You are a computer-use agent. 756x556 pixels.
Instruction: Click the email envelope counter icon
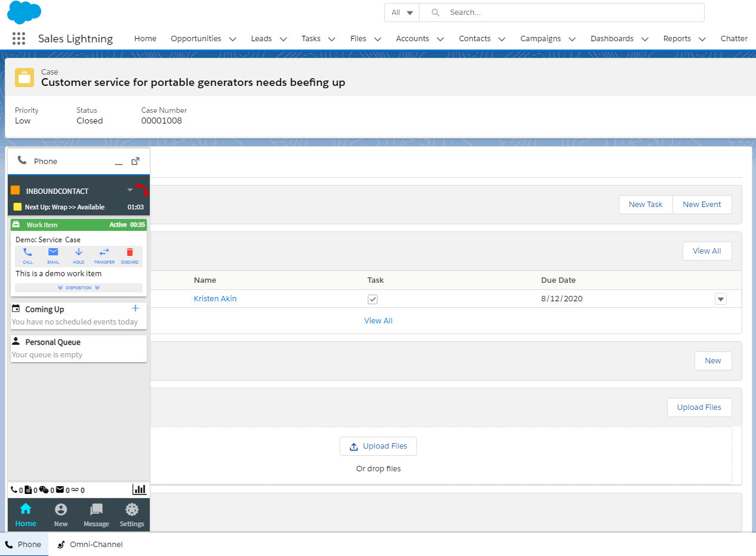(x=60, y=490)
